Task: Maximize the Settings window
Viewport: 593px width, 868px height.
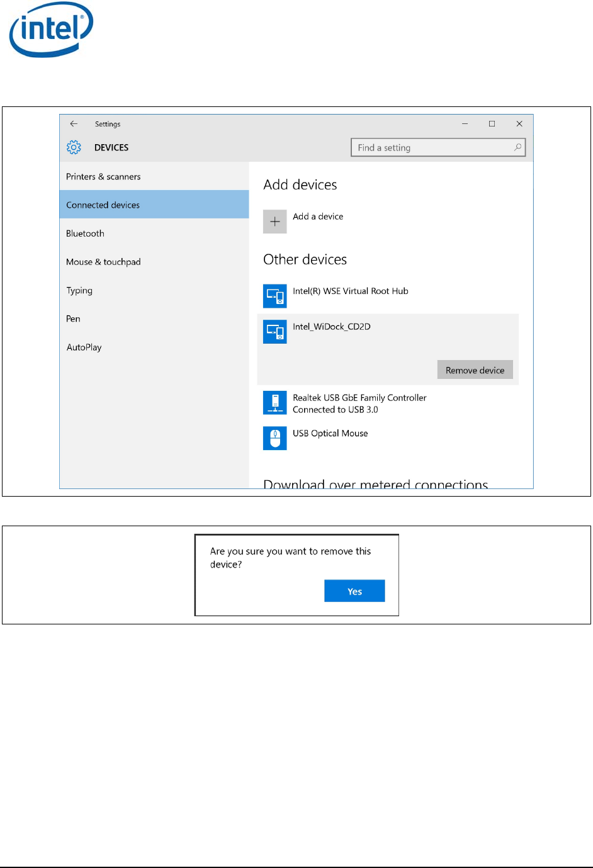Action: pyautogui.click(x=492, y=124)
